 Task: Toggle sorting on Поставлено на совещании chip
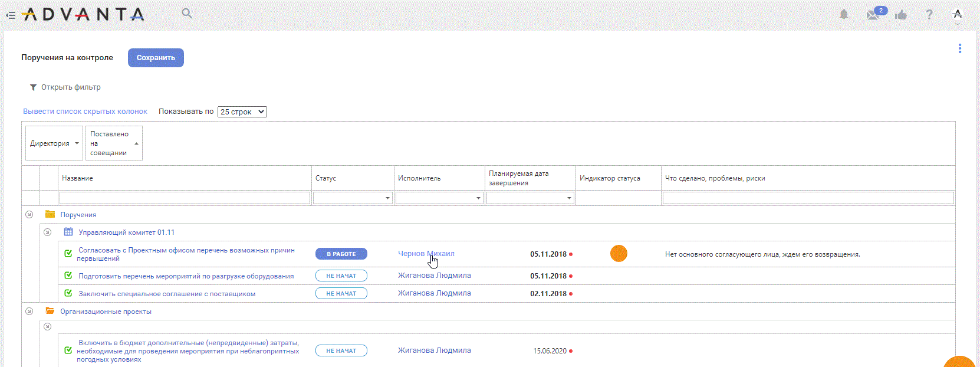tap(114, 143)
